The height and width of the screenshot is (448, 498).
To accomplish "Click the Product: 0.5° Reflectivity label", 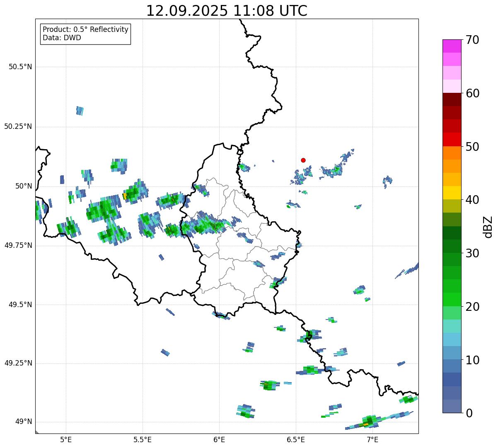I will click(x=85, y=30).
